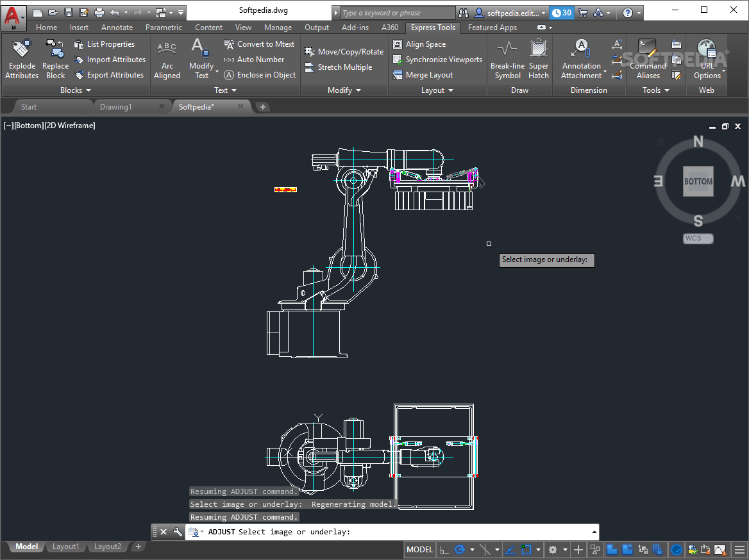
Task: Click Convert to Mtext
Action: [259, 44]
